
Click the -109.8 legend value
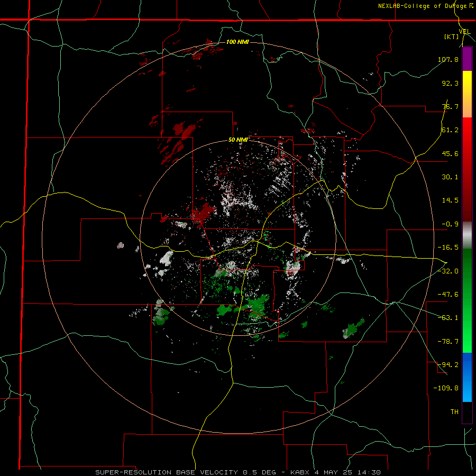coord(446,388)
